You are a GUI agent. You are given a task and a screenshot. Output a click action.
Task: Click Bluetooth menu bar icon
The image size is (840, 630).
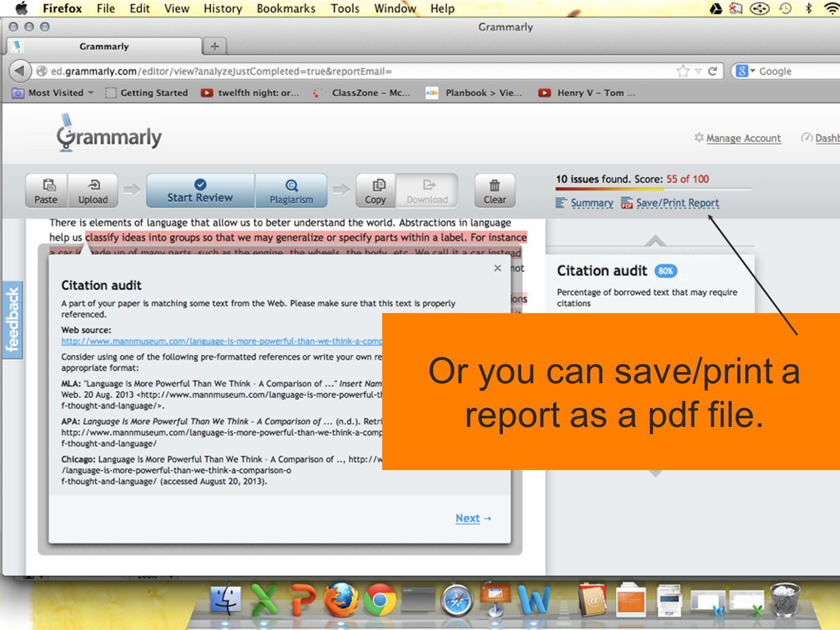809,9
